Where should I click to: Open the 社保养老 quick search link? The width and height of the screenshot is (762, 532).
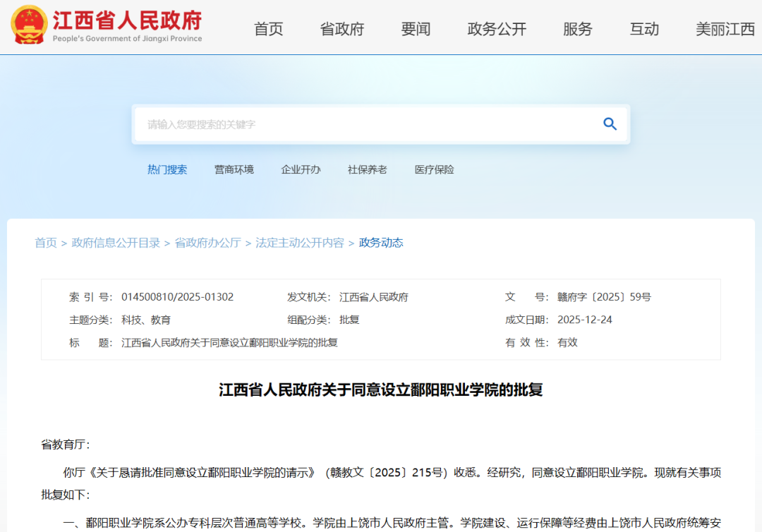[x=367, y=169]
